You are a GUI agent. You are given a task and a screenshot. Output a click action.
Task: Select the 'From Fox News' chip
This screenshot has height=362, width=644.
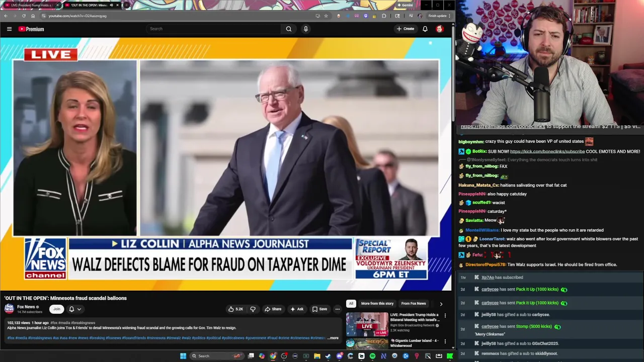pos(414,304)
